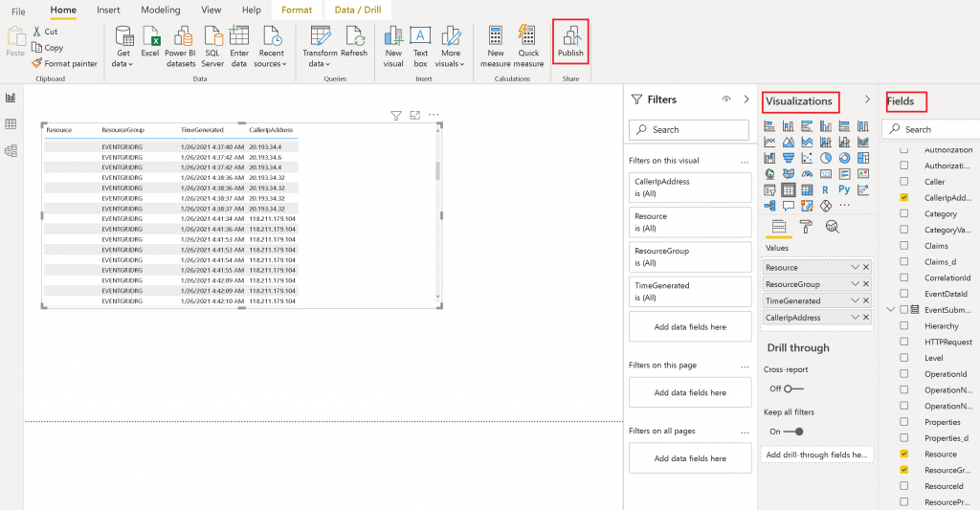Open the Model view in left sidebar
The height and width of the screenshot is (510, 980).
click(x=11, y=150)
